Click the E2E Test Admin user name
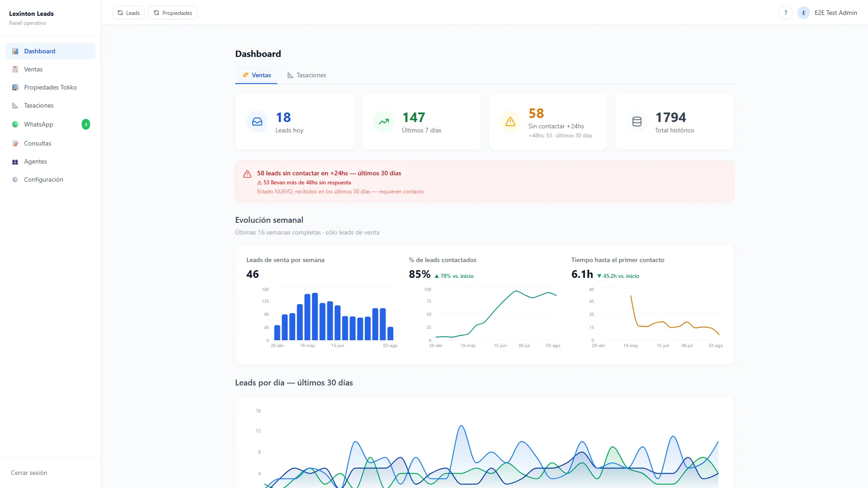Image resolution: width=868 pixels, height=488 pixels. tap(836, 13)
